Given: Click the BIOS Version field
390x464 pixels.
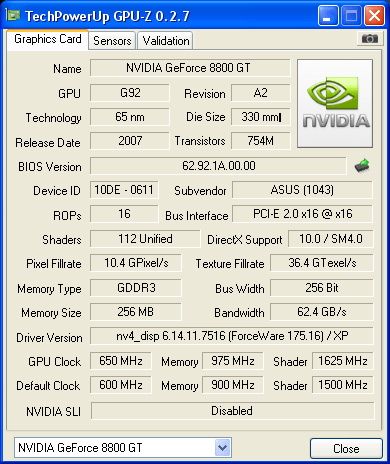Looking at the screenshot, I should pyautogui.click(x=218, y=166).
